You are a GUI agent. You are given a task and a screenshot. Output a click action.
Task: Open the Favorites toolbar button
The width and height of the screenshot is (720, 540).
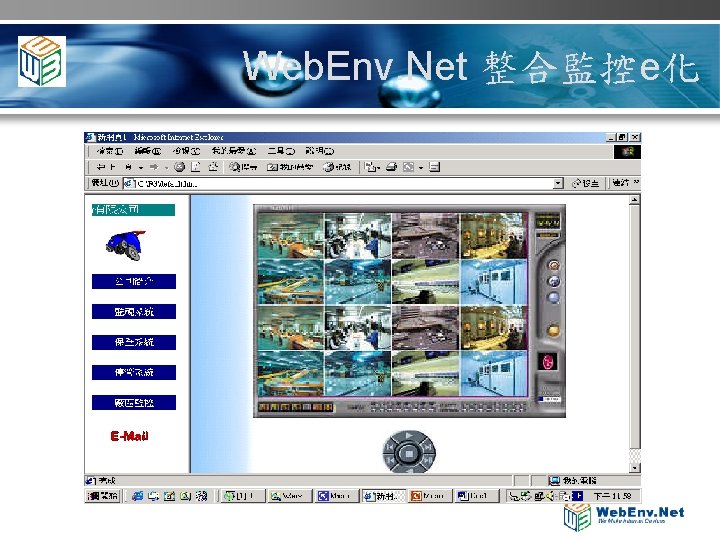point(290,167)
